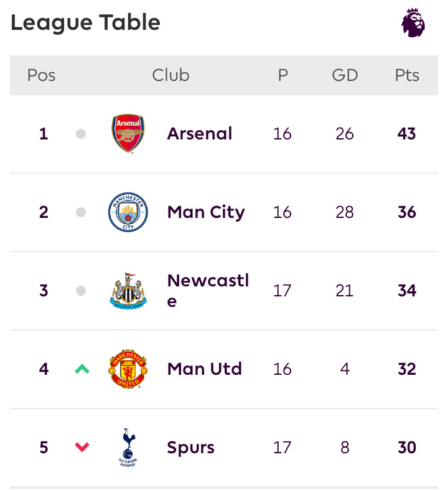This screenshot has width=448, height=490.
Task: Click the Newcastle United club crest
Action: [x=128, y=291]
